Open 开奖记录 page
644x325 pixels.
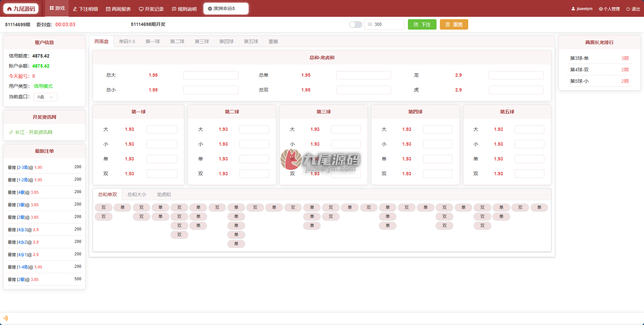coord(151,9)
